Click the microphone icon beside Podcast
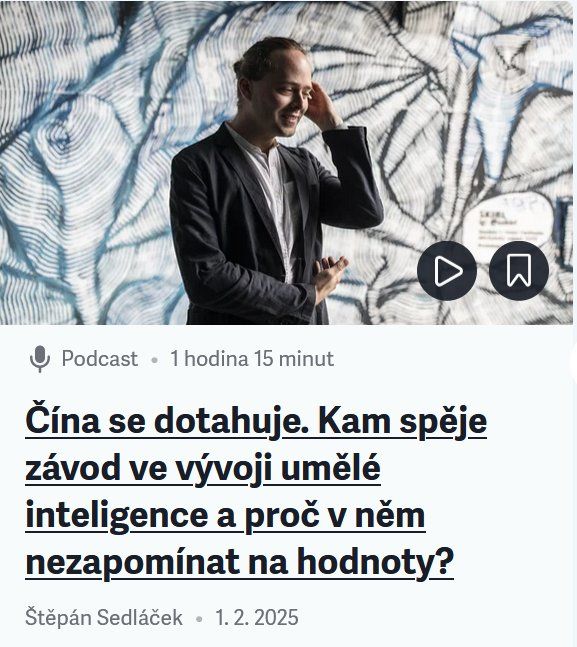This screenshot has width=577, height=647. click(40, 359)
